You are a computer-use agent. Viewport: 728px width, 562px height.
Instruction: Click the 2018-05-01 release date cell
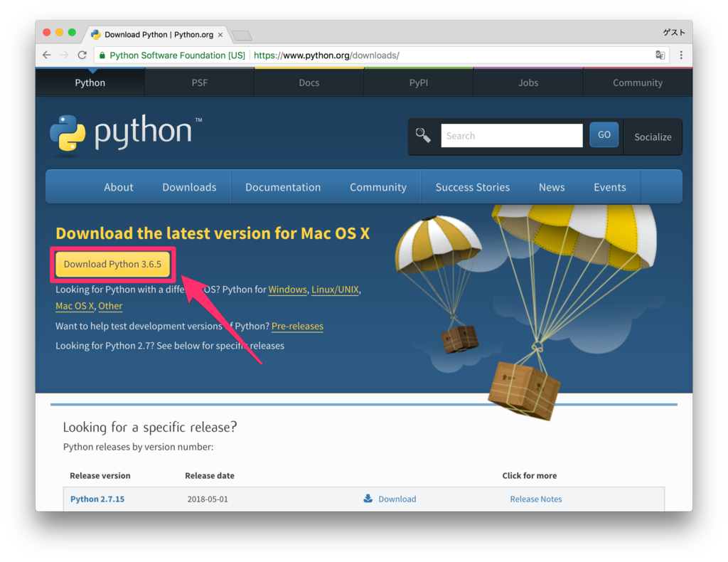208,499
